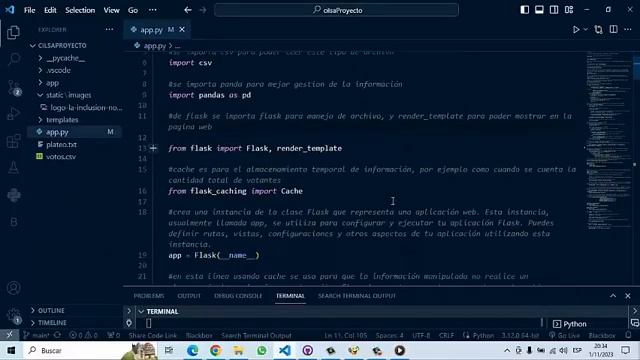Screen dimensions: 640x360
Task: Open the Blackbox view in activity bar
Action: tap(13, 222)
